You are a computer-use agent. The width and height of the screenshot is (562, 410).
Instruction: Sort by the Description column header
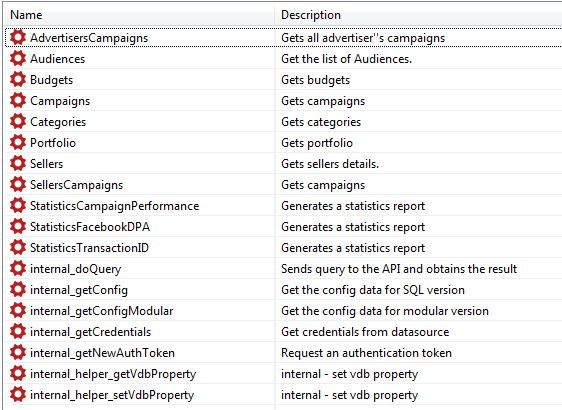419,15
